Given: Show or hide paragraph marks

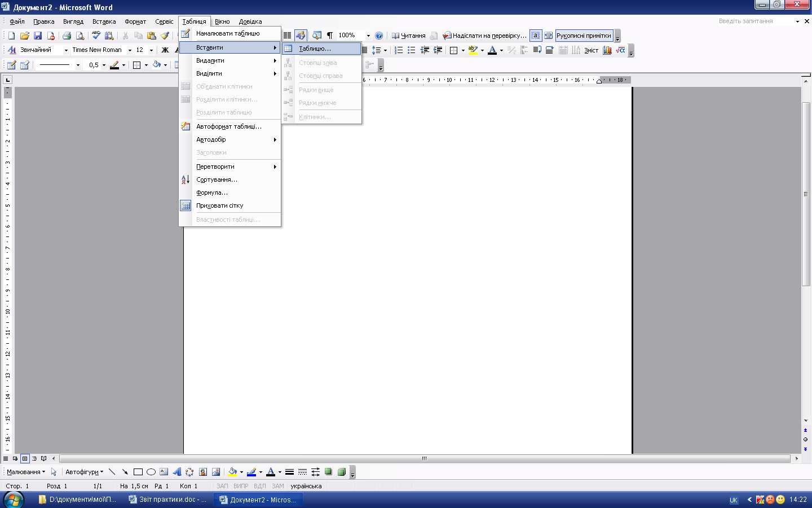Looking at the screenshot, I should 330,36.
